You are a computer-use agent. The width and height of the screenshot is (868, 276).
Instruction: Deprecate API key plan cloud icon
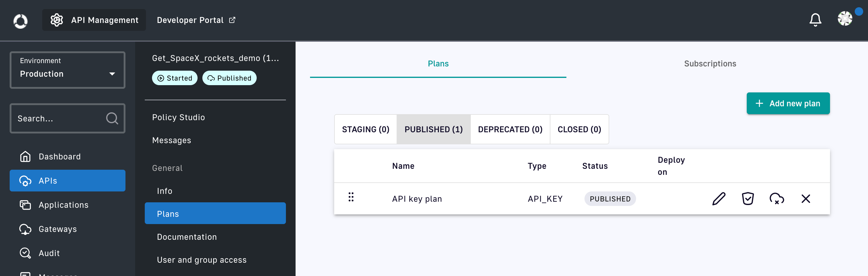[777, 199]
